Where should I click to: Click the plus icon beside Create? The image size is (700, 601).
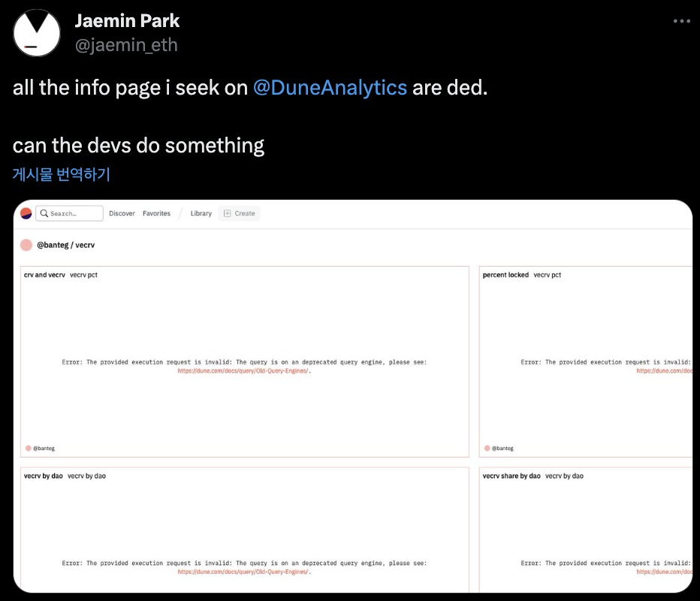tap(228, 213)
